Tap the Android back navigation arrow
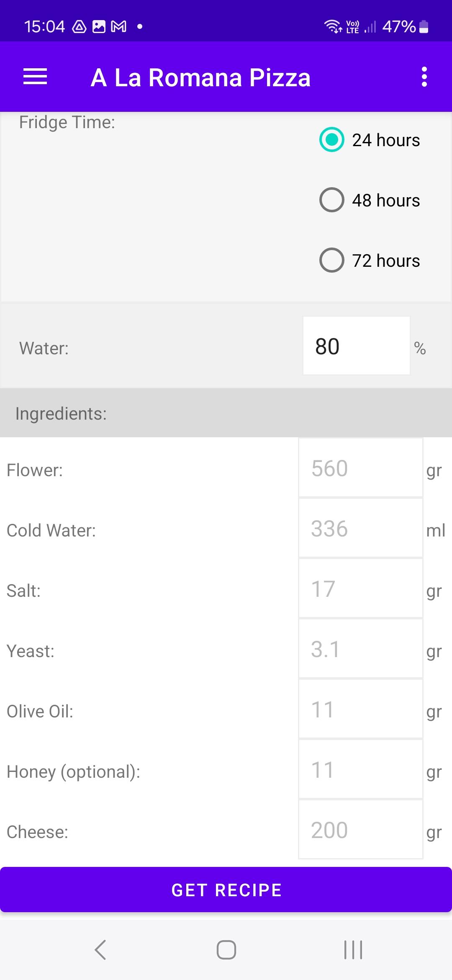This screenshot has height=980, width=452. click(x=100, y=949)
